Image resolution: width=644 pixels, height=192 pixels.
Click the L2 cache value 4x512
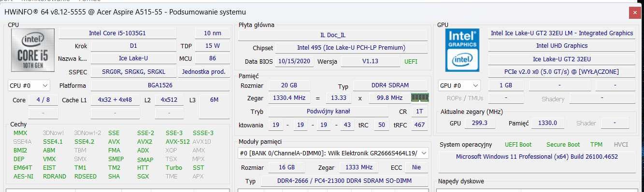click(169, 100)
